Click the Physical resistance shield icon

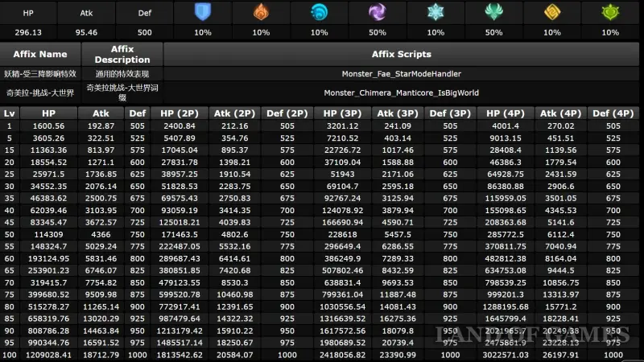click(203, 12)
